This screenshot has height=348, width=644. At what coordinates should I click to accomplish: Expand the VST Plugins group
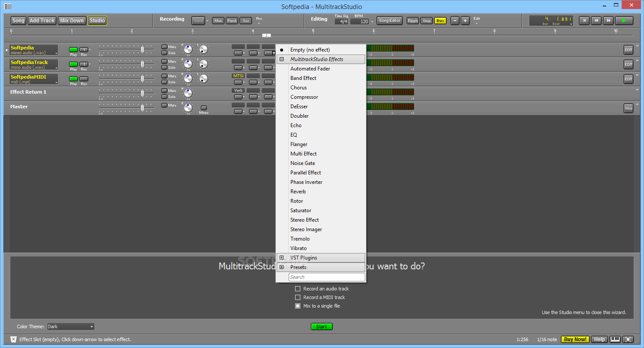(282, 258)
